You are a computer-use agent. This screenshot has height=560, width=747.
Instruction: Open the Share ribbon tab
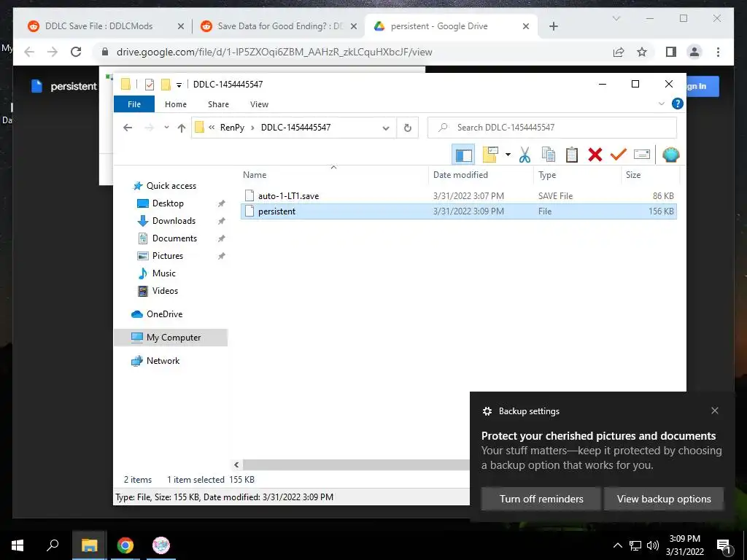click(x=218, y=104)
